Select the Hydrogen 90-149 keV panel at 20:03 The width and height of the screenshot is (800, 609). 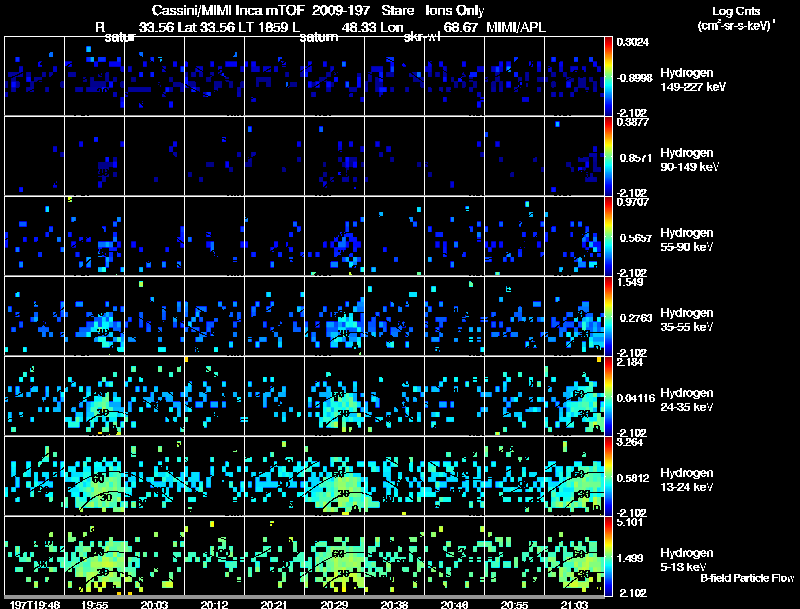pos(155,156)
